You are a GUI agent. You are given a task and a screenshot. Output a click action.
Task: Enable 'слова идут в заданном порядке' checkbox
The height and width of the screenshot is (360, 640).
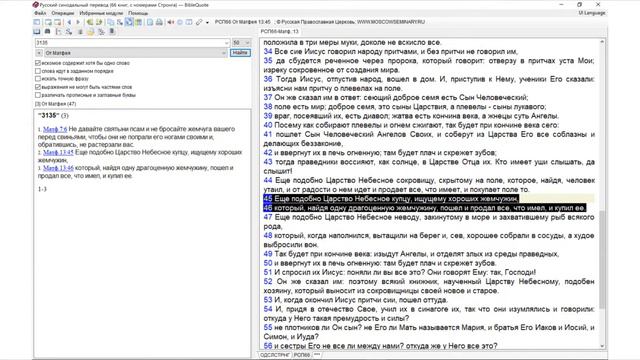(38, 71)
